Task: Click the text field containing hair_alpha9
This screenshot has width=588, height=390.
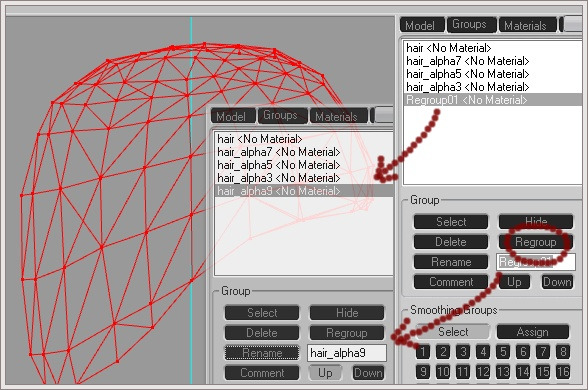Action: pos(346,353)
